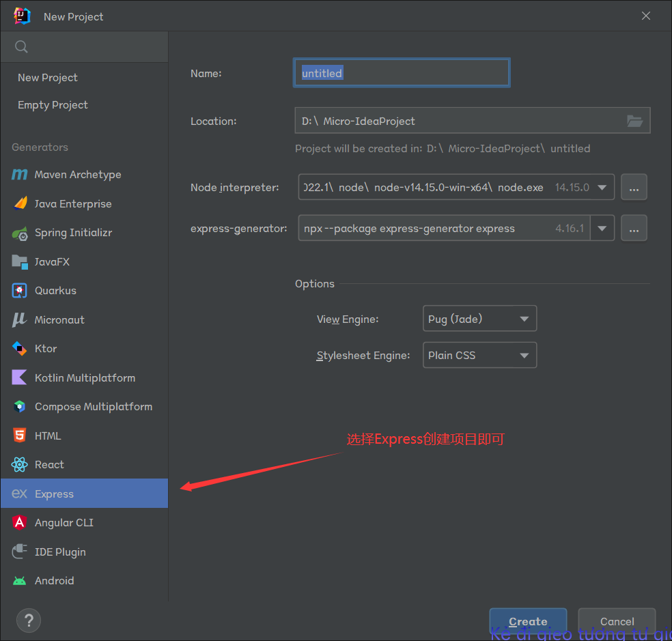Click the Create button

click(528, 621)
